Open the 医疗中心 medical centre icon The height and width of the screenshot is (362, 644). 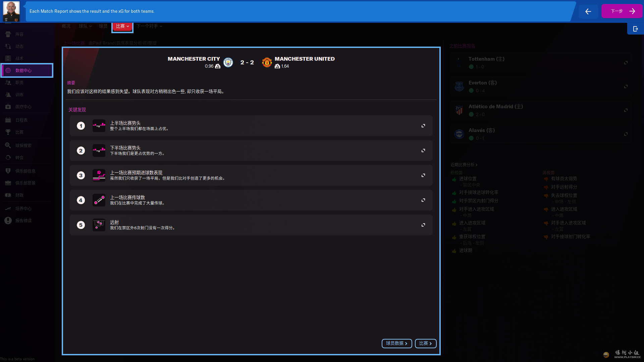tap(8, 107)
